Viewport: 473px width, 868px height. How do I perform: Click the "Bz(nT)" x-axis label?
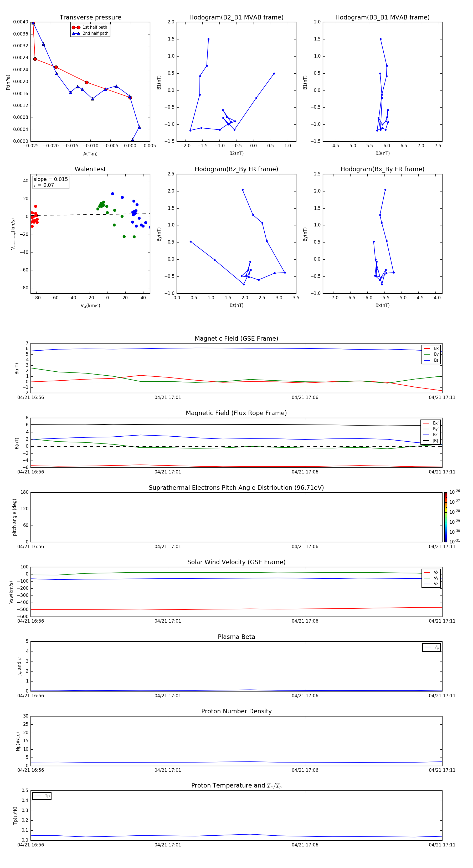tap(236, 305)
